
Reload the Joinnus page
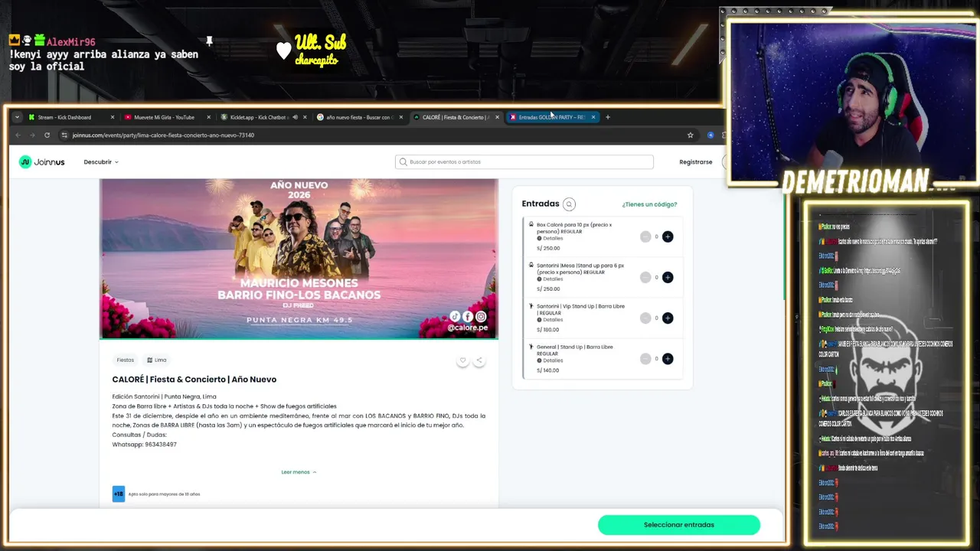click(47, 135)
